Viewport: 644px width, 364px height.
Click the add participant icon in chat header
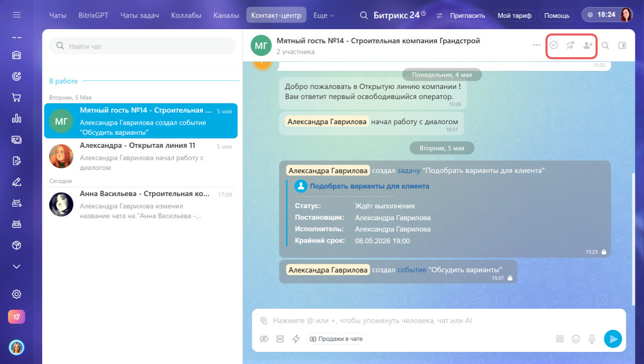[588, 45]
